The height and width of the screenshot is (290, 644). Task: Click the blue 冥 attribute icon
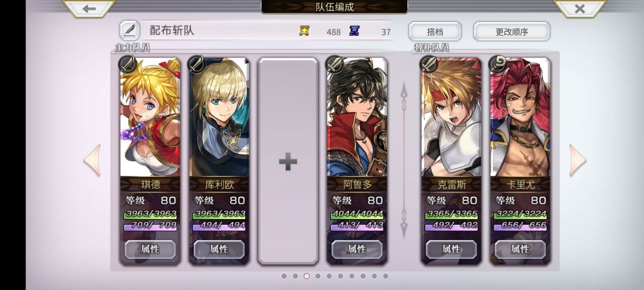[x=354, y=31]
